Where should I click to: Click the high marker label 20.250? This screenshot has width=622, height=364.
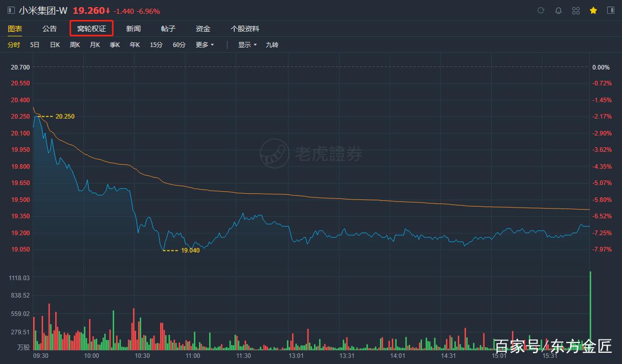65,117
